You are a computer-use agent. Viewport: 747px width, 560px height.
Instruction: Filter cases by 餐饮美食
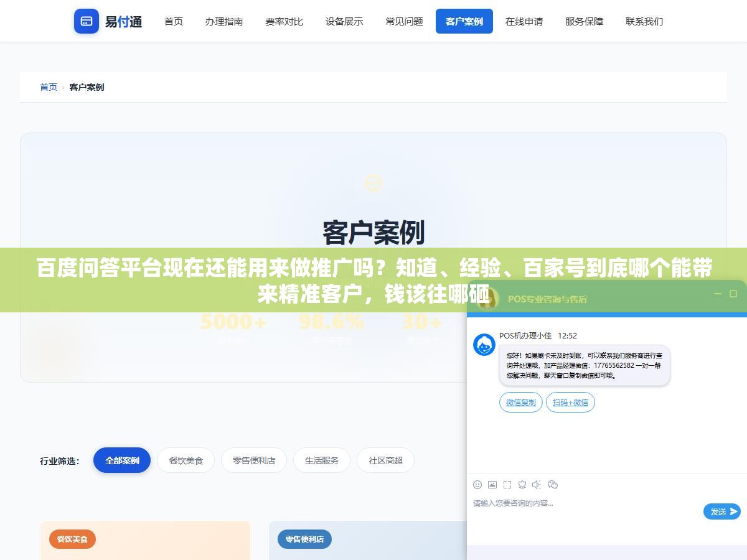[186, 460]
